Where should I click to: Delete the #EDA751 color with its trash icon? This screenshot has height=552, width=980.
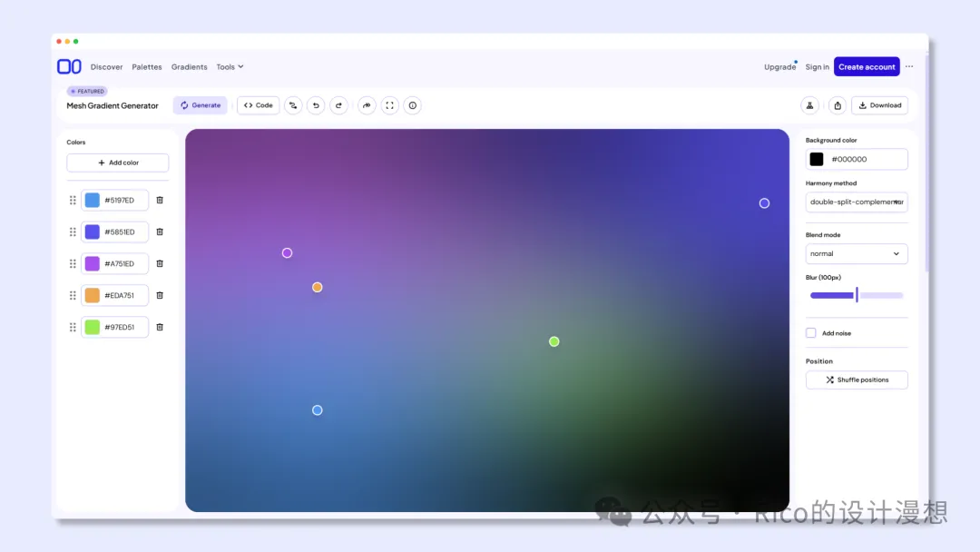(x=160, y=295)
